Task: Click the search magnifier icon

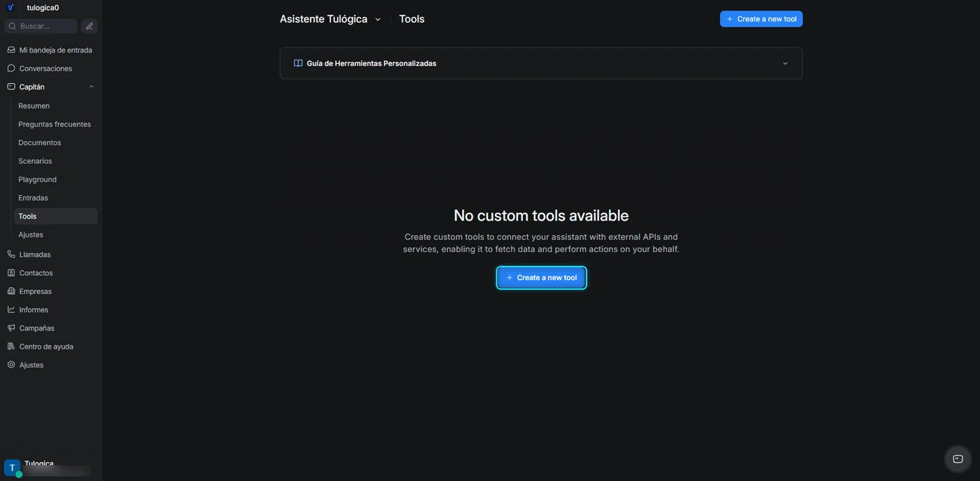Action: pos(13,26)
